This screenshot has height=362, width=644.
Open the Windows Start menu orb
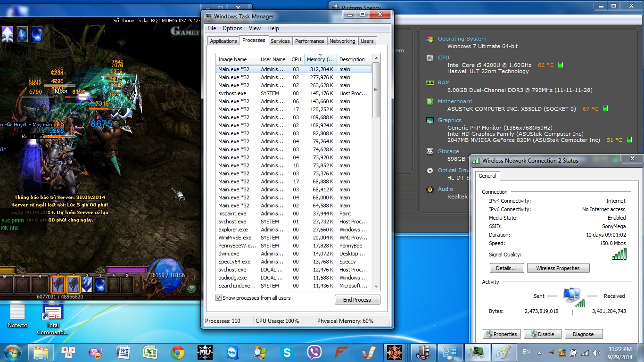pos(13,352)
